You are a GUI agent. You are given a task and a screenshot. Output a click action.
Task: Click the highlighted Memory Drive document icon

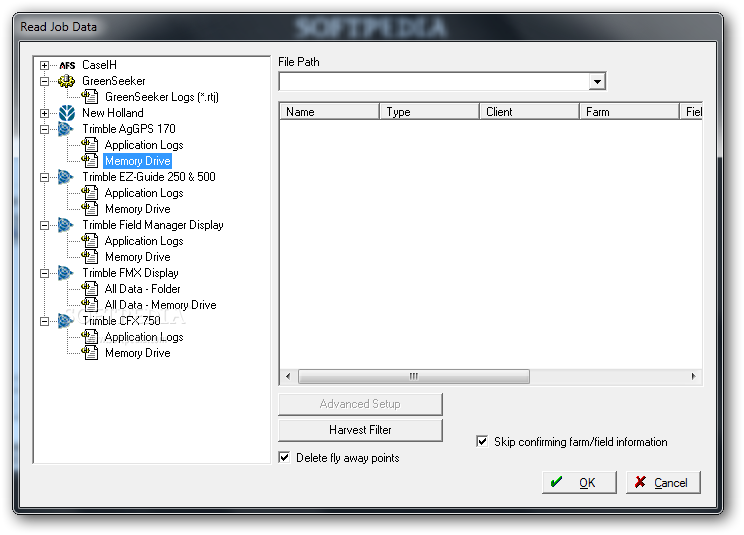[90, 161]
